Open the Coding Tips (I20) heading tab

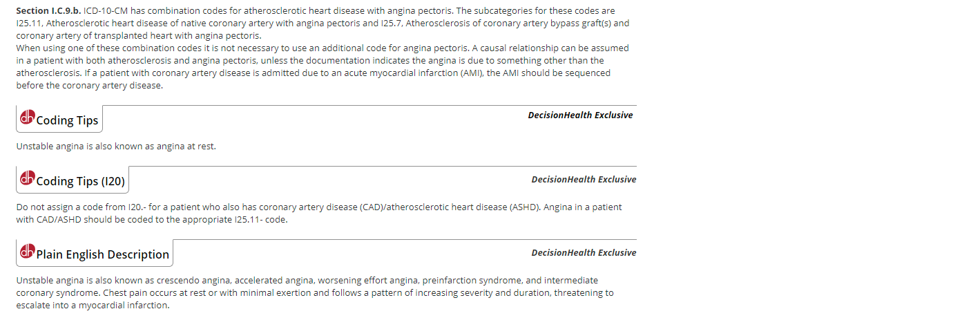(73, 180)
